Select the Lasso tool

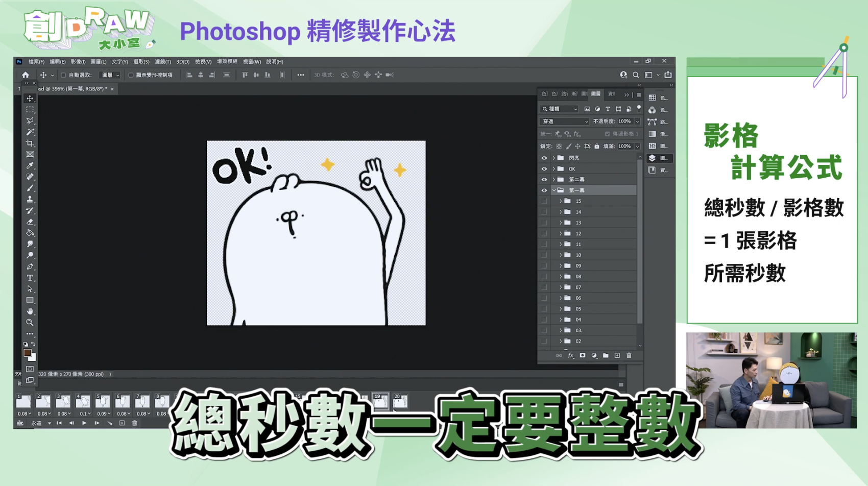[30, 121]
